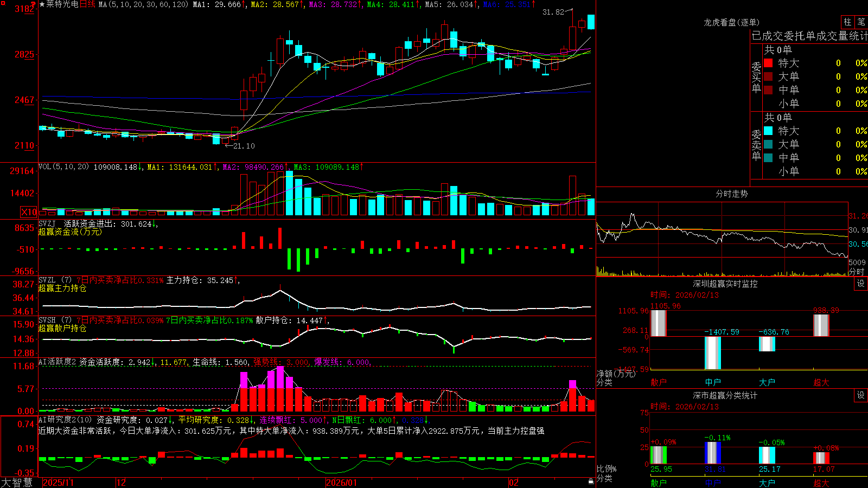
Task: Click 超赢散户持仓 label
Action: [x=62, y=329]
